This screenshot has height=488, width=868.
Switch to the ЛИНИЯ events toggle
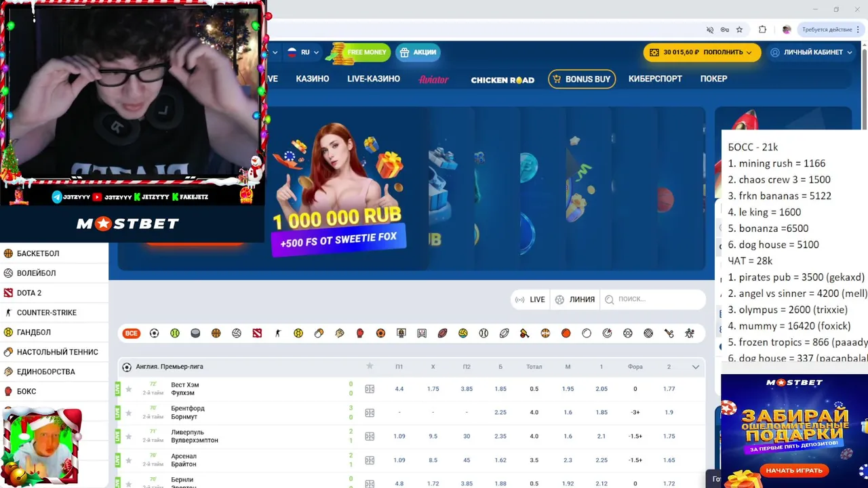574,300
